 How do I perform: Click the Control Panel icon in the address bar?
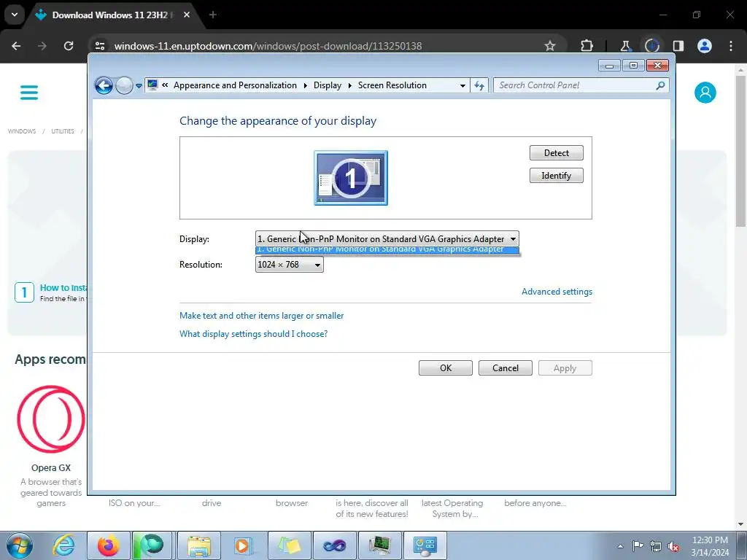[x=152, y=85]
